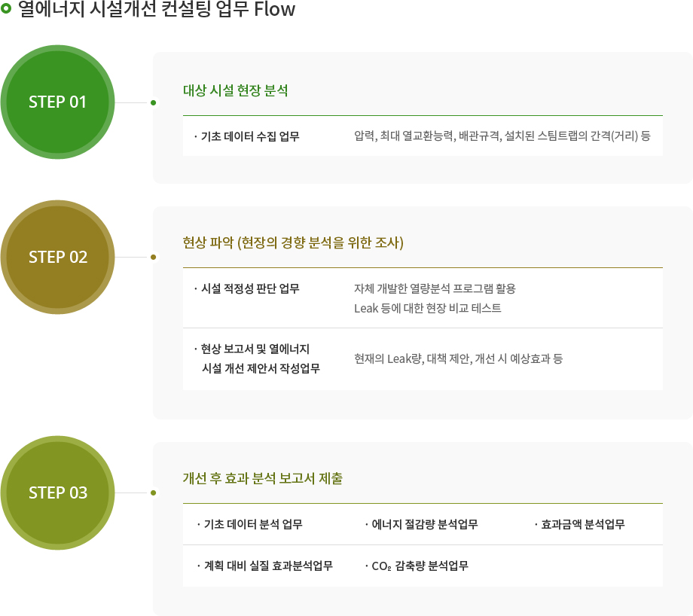
Task: Select the heading 현상 파악 (현장의 경향 분석을 위한 조사)
Action: 293,242
